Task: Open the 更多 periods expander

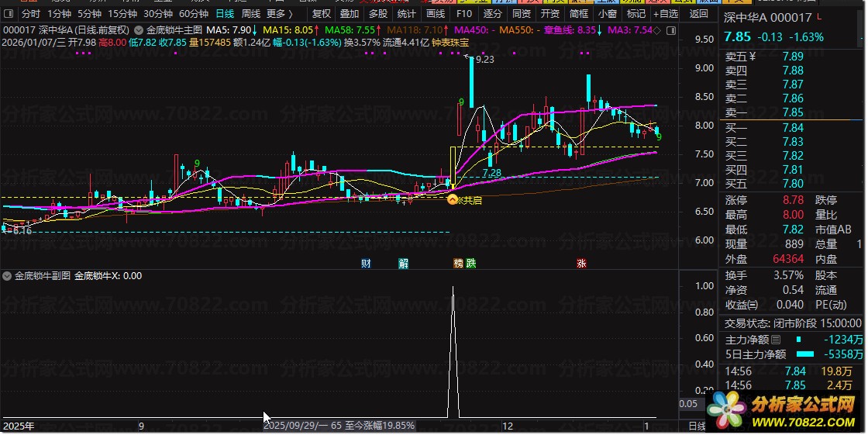Action: 280,14
